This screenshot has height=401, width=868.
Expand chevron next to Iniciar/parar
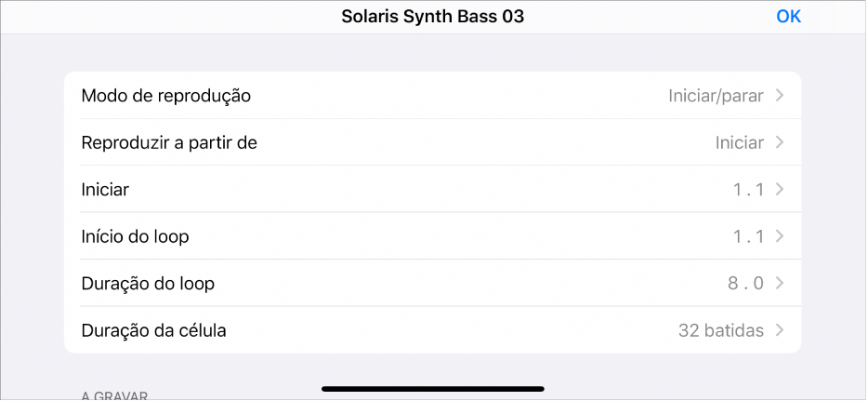[780, 96]
